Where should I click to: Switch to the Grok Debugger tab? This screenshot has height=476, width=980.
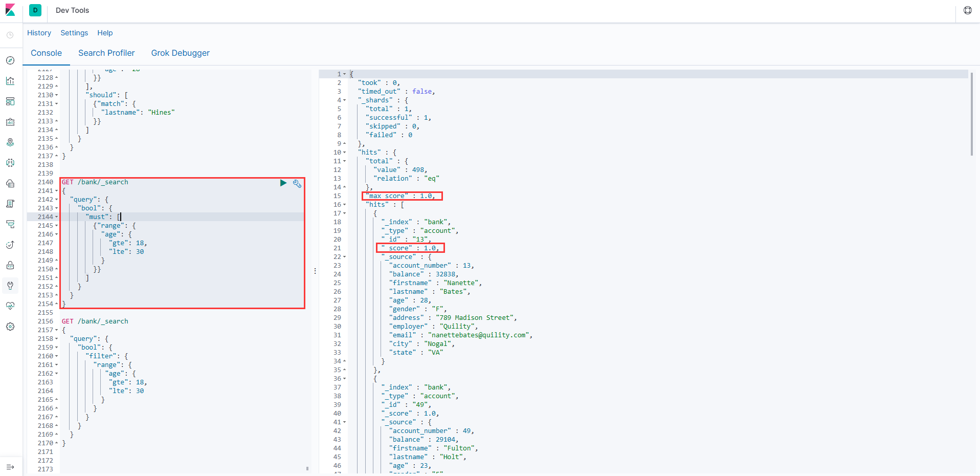pyautogui.click(x=180, y=53)
